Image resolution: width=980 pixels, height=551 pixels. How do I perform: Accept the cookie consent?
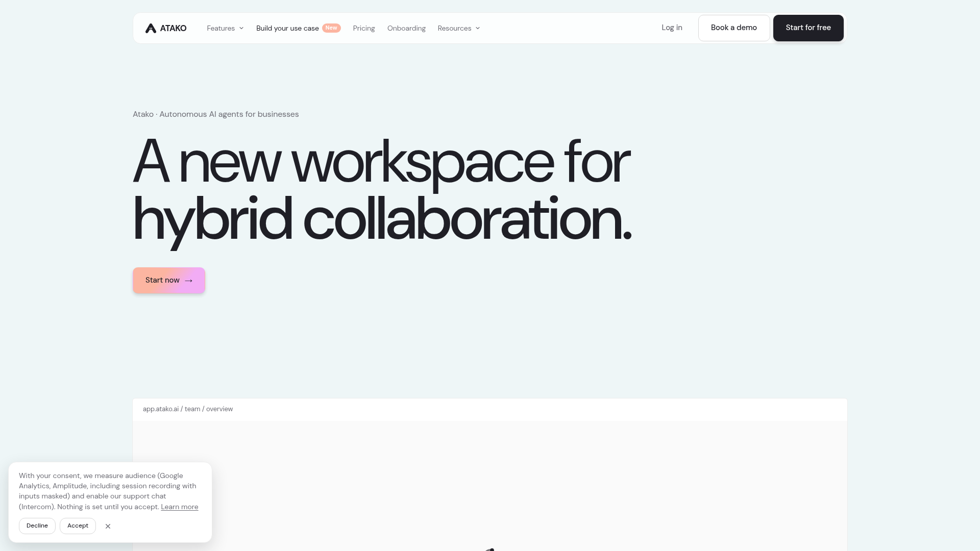point(78,526)
